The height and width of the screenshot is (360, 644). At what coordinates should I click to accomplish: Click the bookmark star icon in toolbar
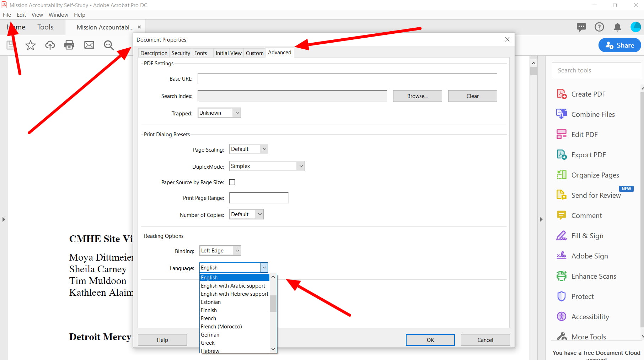tap(31, 45)
